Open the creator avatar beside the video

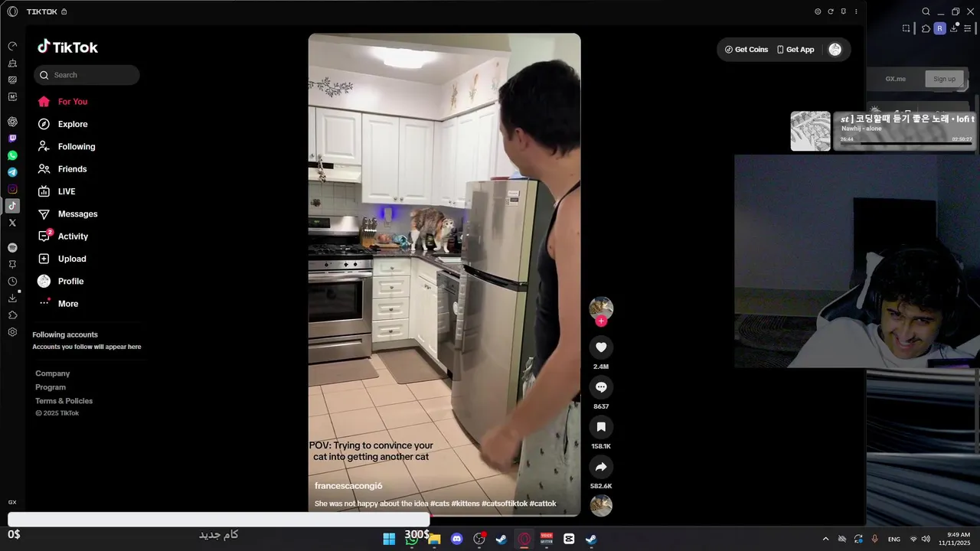pos(601,308)
